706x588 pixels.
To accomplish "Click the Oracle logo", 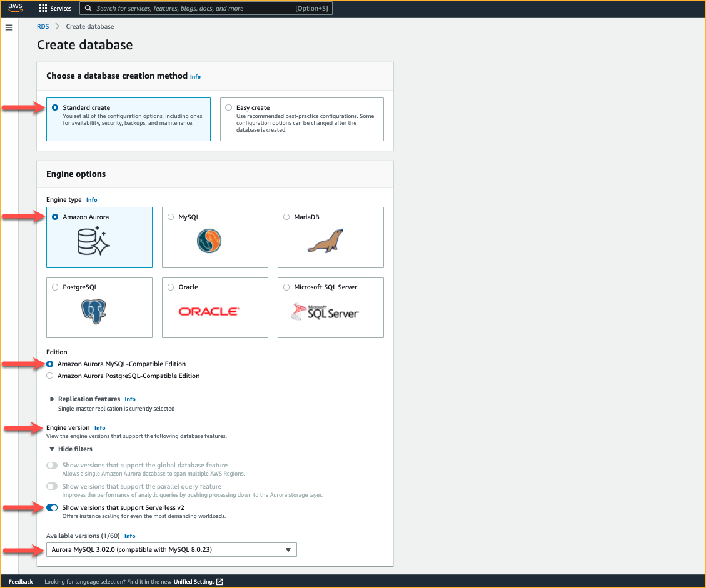I will coord(208,311).
